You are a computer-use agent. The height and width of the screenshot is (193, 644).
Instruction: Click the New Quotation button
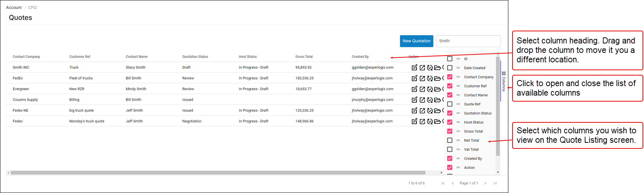pos(416,41)
